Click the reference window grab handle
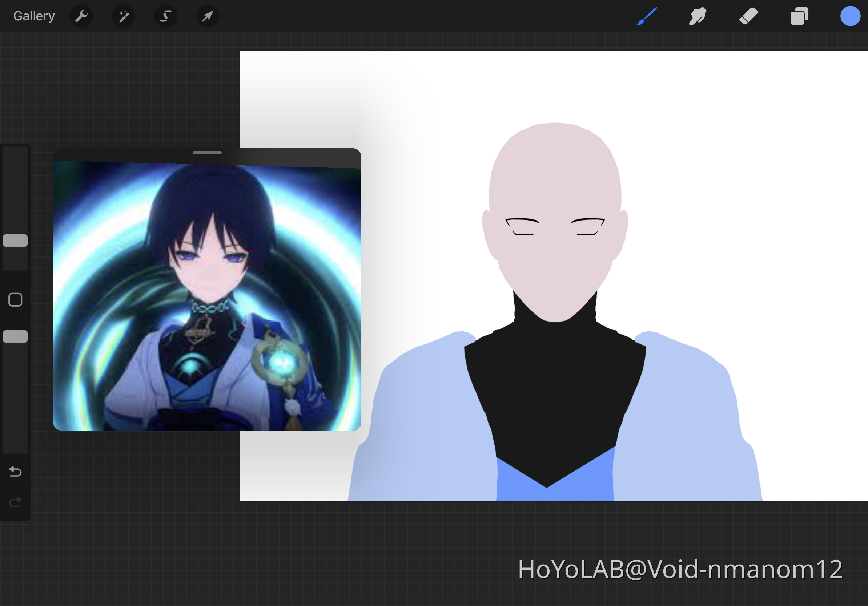 click(207, 153)
